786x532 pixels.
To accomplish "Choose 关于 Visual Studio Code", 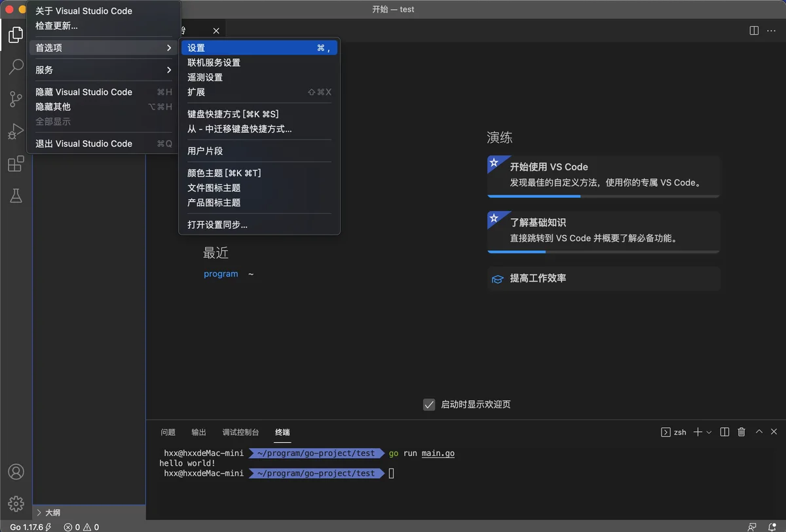I will tap(103, 11).
